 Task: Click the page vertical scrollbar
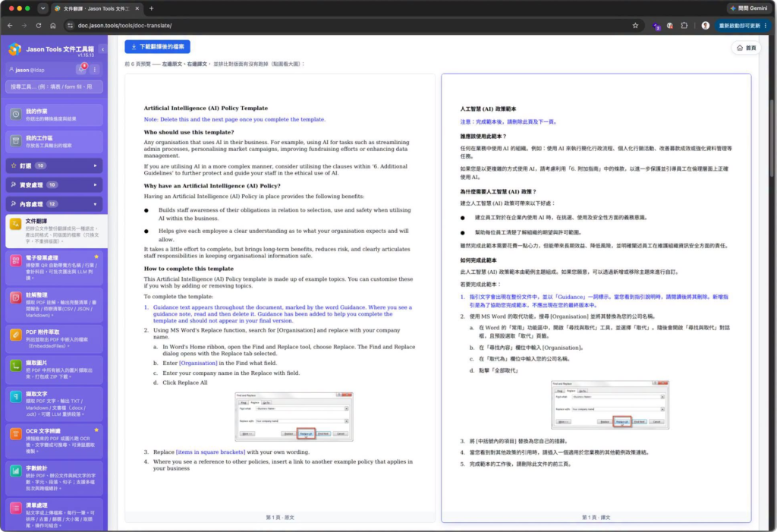point(772,139)
